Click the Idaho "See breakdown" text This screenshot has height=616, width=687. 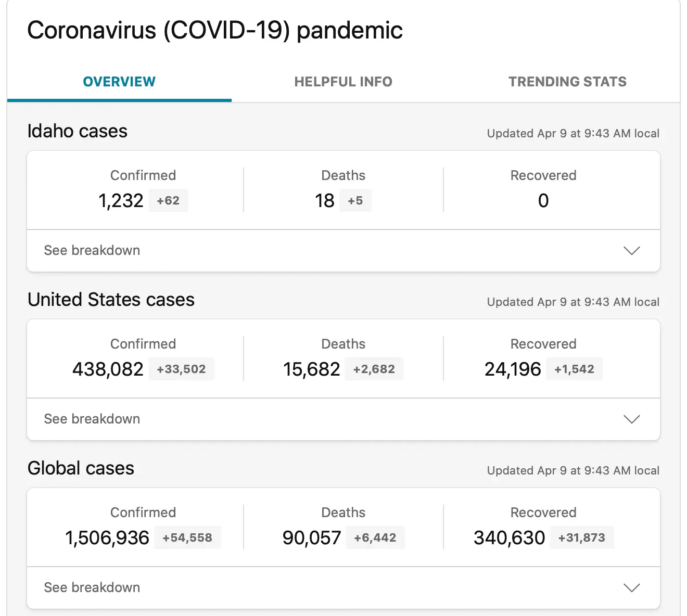point(92,250)
